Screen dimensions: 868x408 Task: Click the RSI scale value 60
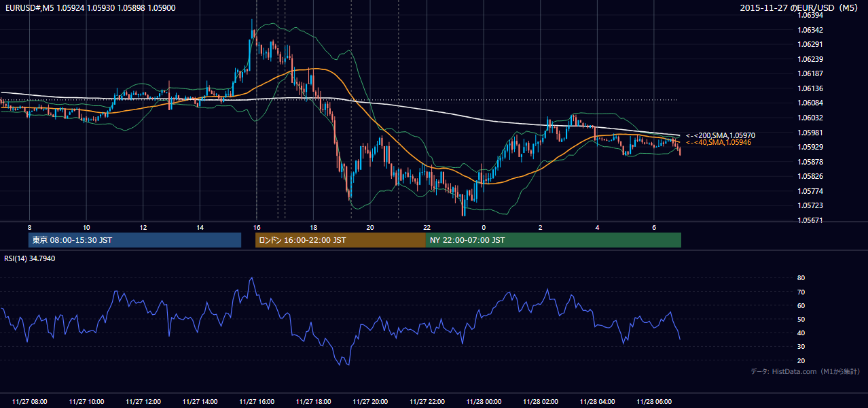(801, 305)
